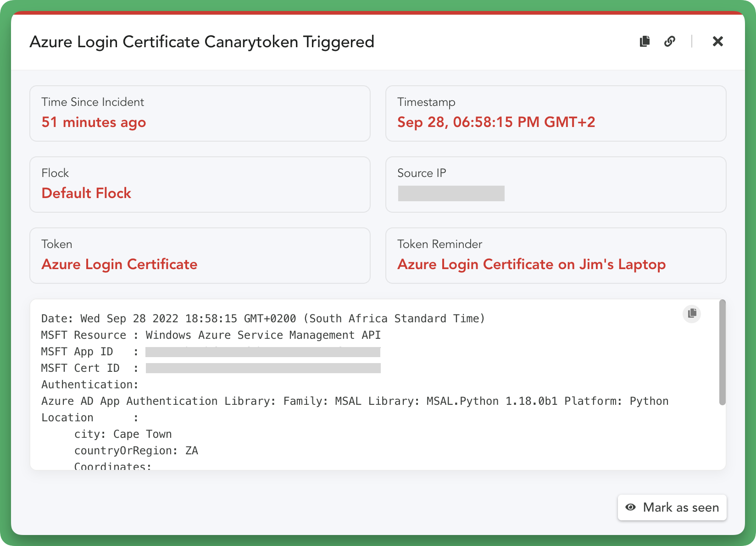Click the eye icon beside Mark as seen
This screenshot has height=546, width=756.
(631, 507)
